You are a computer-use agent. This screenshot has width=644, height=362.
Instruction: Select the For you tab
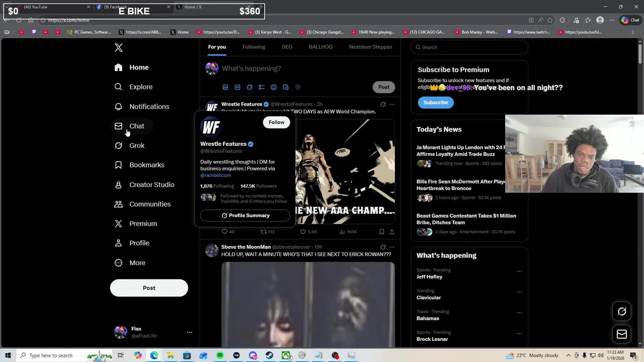pyautogui.click(x=217, y=47)
